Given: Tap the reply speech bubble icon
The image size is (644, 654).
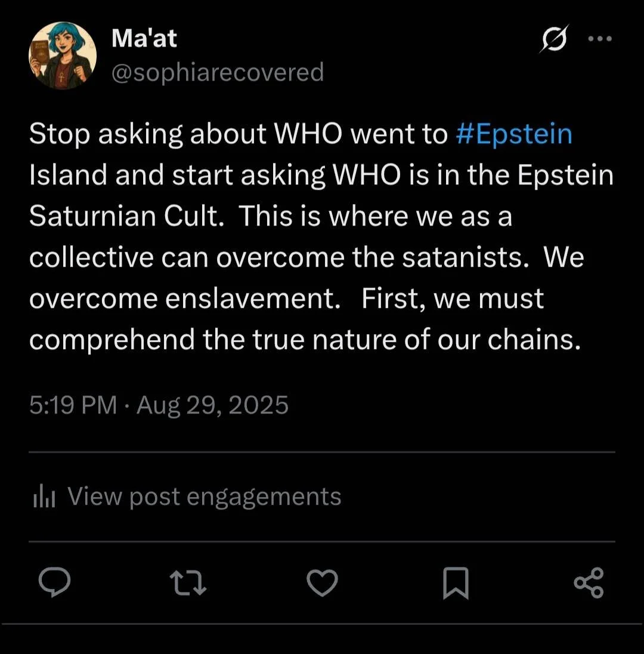Looking at the screenshot, I should tap(55, 582).
